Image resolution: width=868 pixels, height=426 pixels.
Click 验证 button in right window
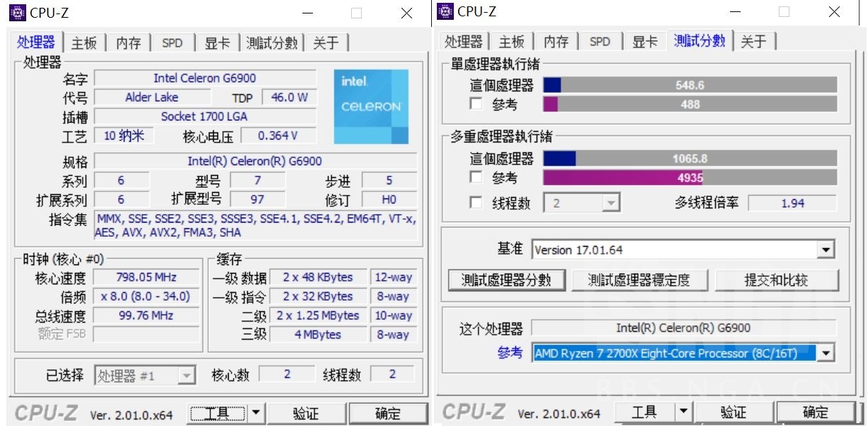[x=733, y=412]
